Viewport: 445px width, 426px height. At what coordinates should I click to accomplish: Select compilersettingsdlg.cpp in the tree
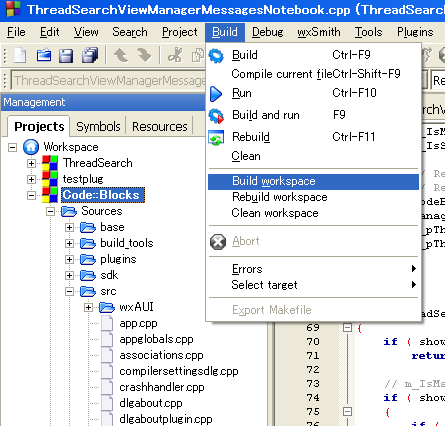[179, 371]
